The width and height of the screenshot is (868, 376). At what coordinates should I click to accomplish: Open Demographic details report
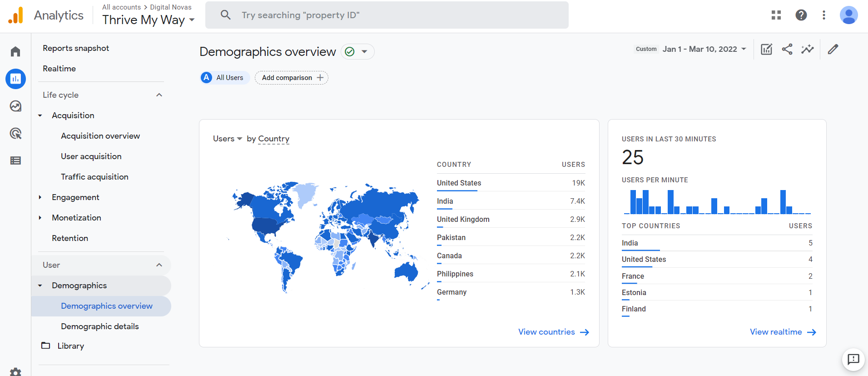(x=100, y=326)
